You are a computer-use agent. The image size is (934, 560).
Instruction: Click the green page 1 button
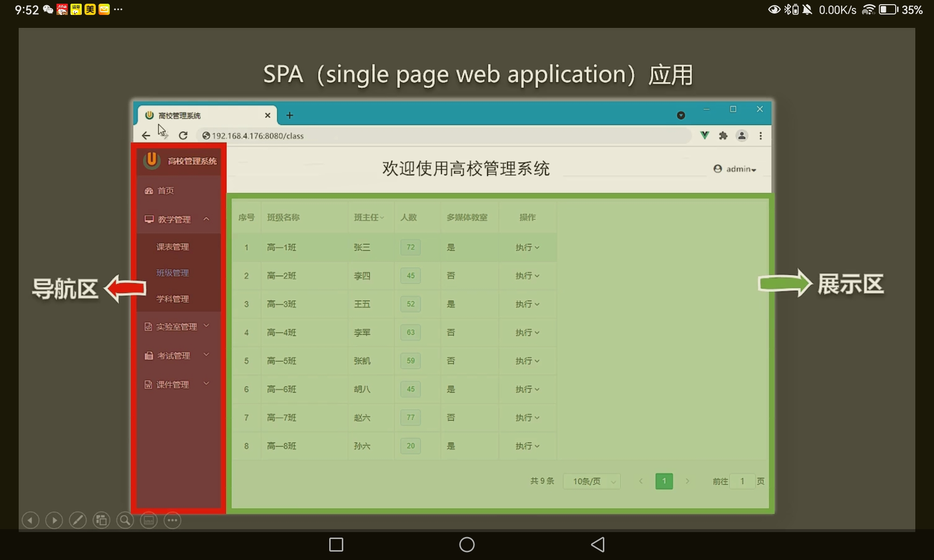point(664,481)
